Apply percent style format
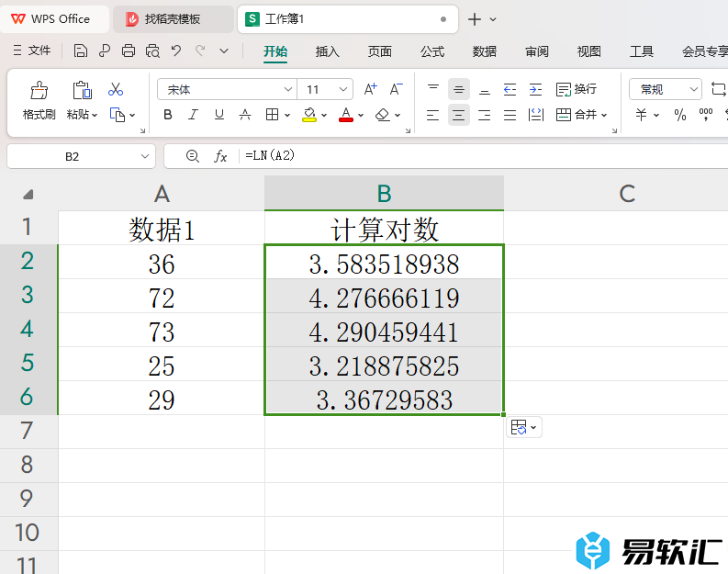The height and width of the screenshot is (574, 728). [x=680, y=115]
